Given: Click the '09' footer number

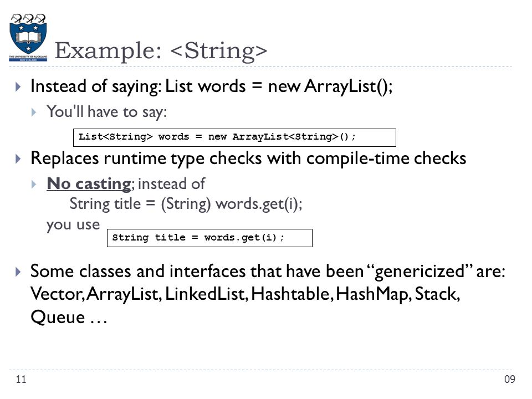Looking at the screenshot, I should tap(510, 379).
